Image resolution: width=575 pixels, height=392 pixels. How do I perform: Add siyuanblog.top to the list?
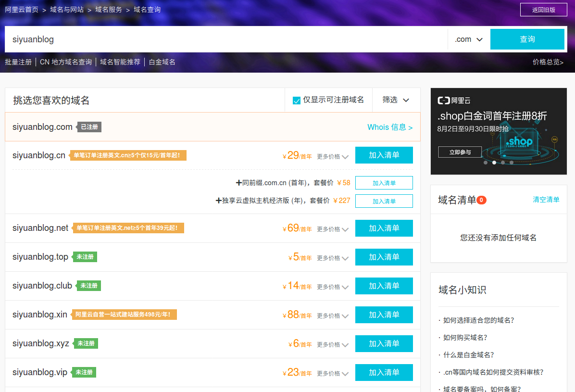(x=384, y=257)
